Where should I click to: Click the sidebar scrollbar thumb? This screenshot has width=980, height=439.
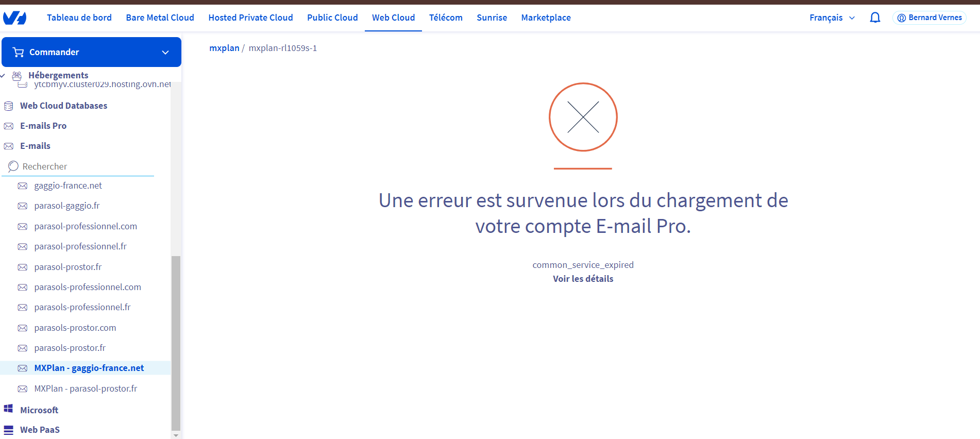coord(176,340)
